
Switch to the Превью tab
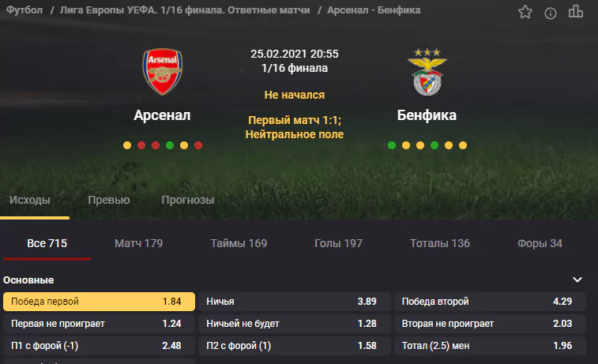(x=109, y=200)
